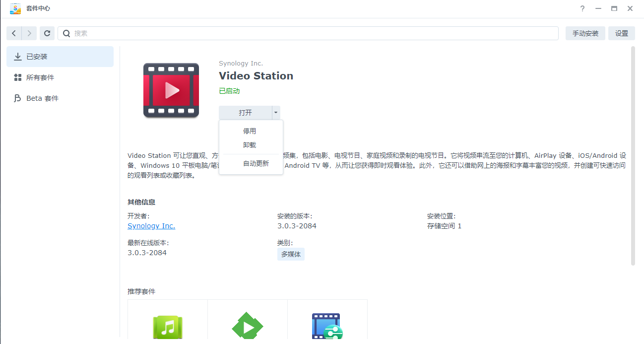
Task: Click the installed version 3.0.3-2084 value
Action: 297,226
